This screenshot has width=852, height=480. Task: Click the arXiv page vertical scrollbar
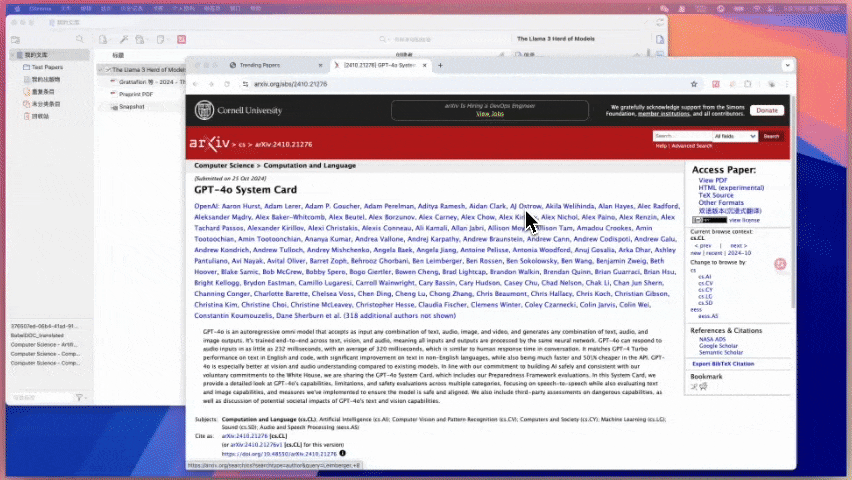tap(793, 201)
